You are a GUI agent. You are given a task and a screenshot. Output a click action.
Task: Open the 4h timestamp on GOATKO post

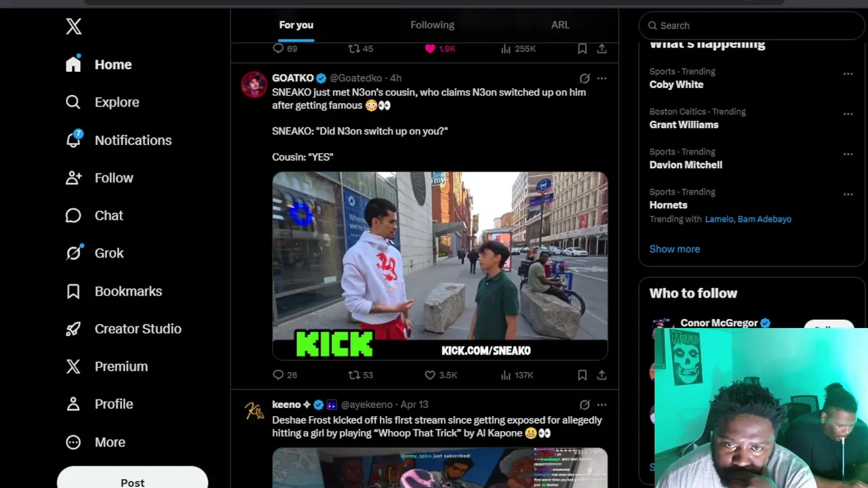[395, 78]
